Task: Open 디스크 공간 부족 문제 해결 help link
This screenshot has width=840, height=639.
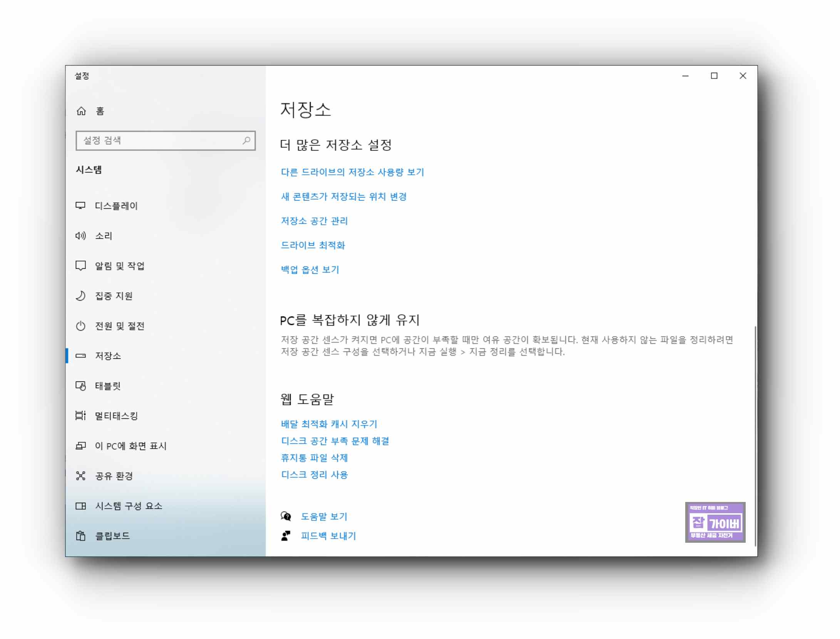Action: (x=335, y=441)
